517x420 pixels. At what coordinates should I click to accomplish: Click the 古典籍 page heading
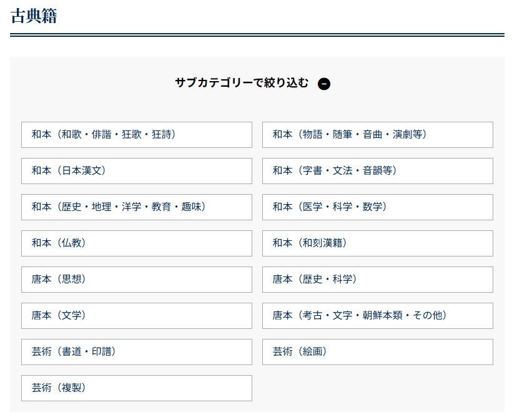tap(34, 16)
